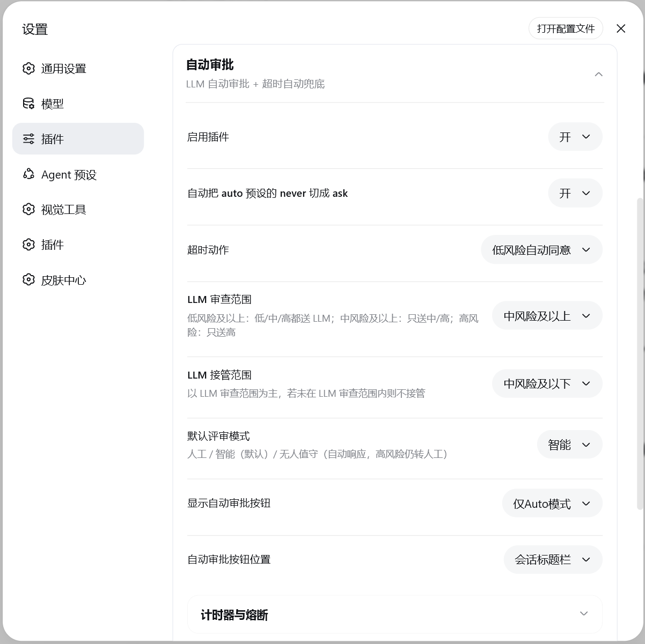The width and height of the screenshot is (645, 644).
Task: Switch to the 模型 settings page
Action: (x=78, y=103)
